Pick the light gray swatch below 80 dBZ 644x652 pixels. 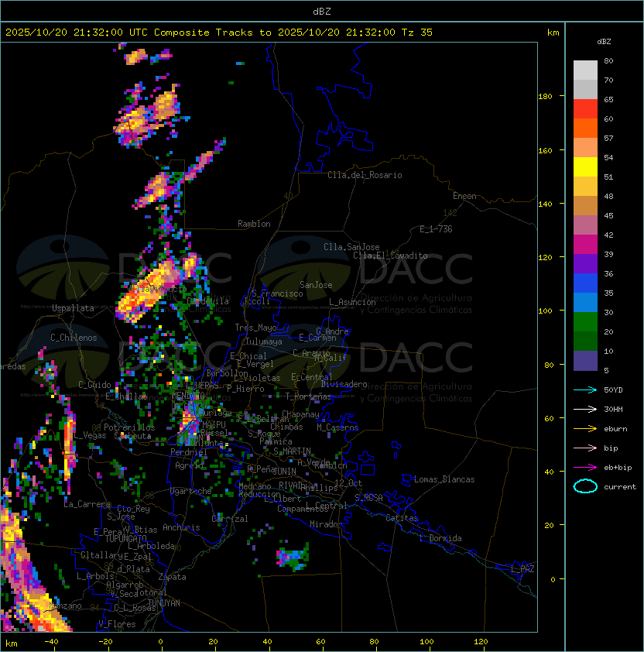tap(585, 70)
